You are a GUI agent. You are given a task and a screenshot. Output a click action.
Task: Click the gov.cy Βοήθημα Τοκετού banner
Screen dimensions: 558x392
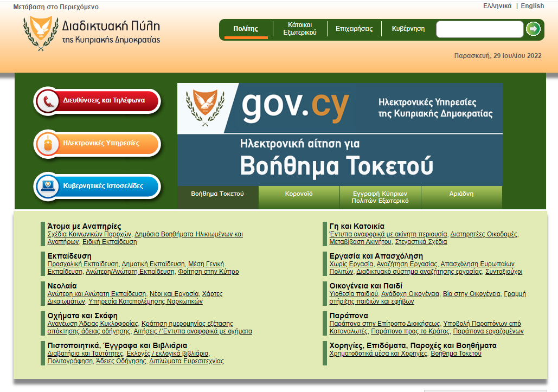(340, 134)
